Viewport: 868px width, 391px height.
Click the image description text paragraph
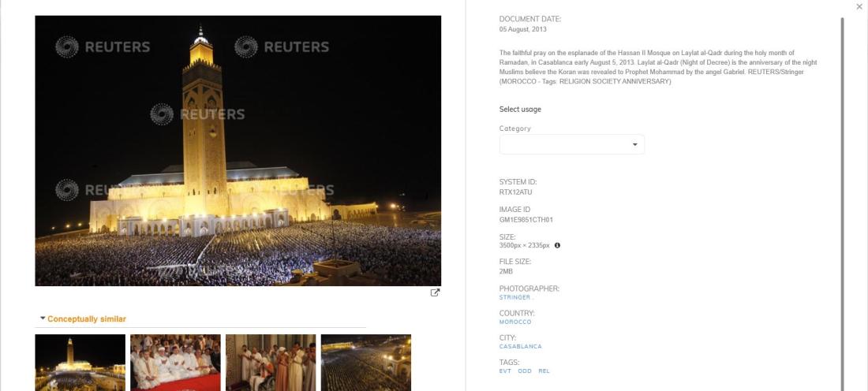(x=658, y=67)
